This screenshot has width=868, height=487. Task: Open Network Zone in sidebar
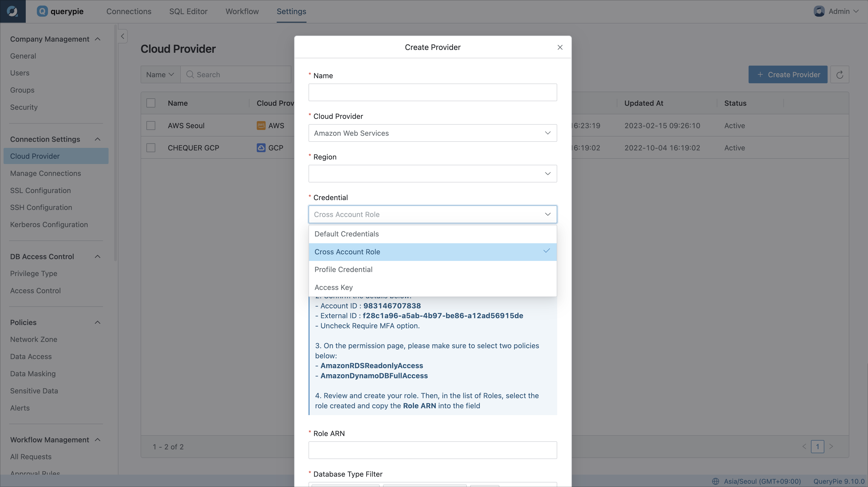tap(34, 339)
